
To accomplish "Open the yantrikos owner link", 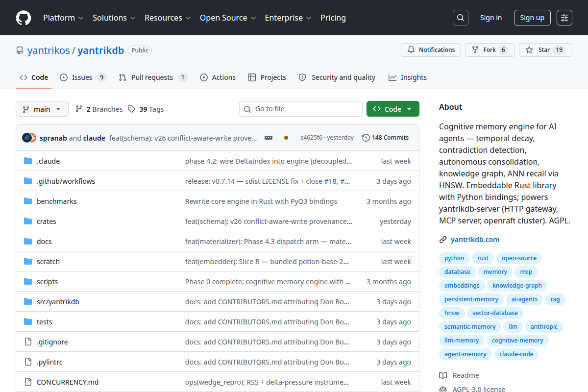I will tap(49, 50).
